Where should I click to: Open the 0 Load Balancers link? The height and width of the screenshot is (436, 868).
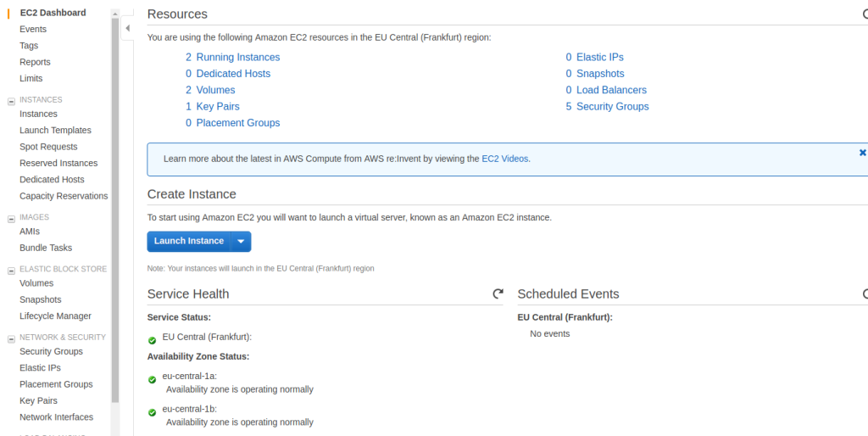coord(606,90)
